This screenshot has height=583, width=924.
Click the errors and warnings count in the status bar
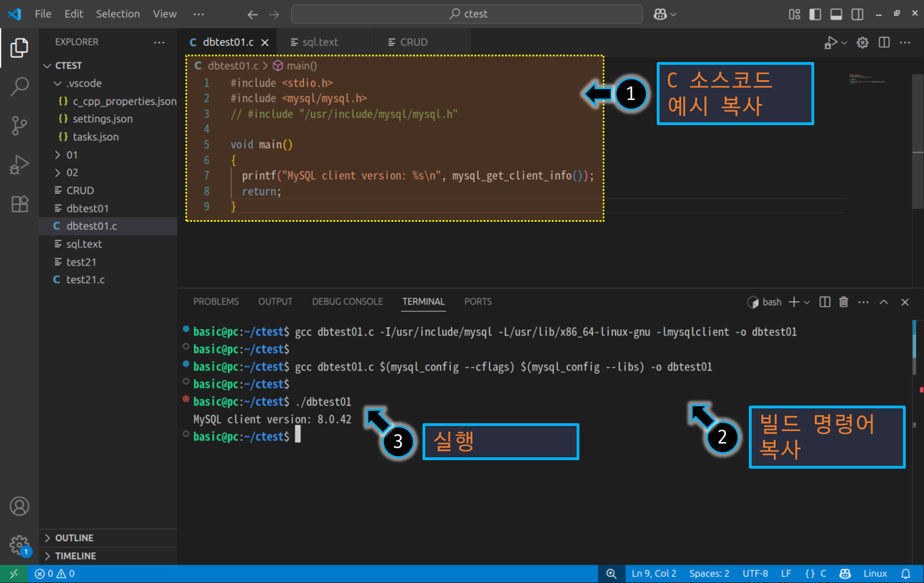pos(55,574)
